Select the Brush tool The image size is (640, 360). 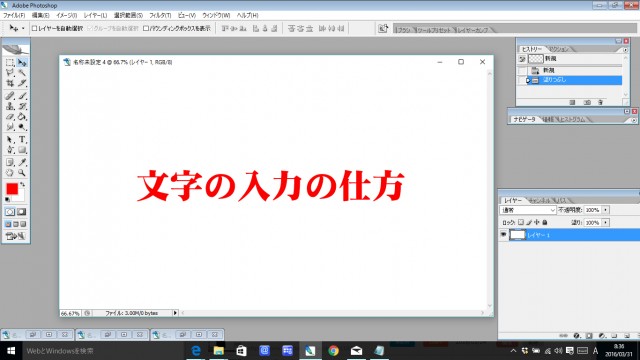22,96
